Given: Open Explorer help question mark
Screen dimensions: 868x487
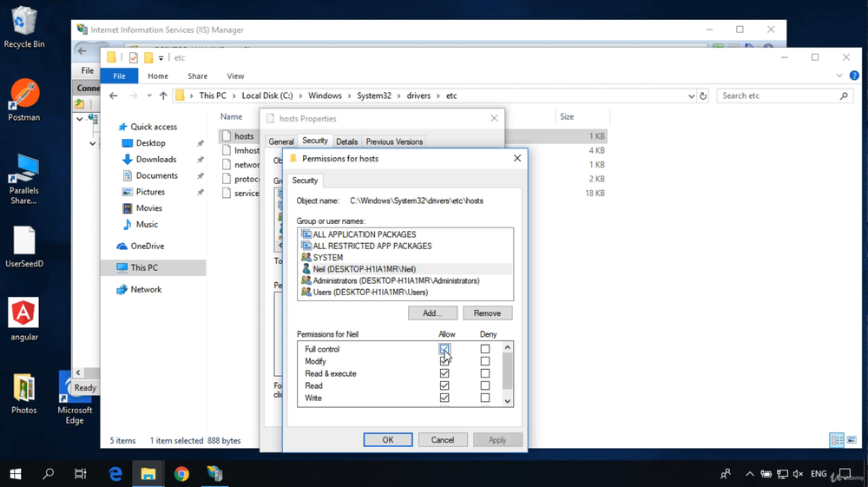Looking at the screenshot, I should pos(854,76).
